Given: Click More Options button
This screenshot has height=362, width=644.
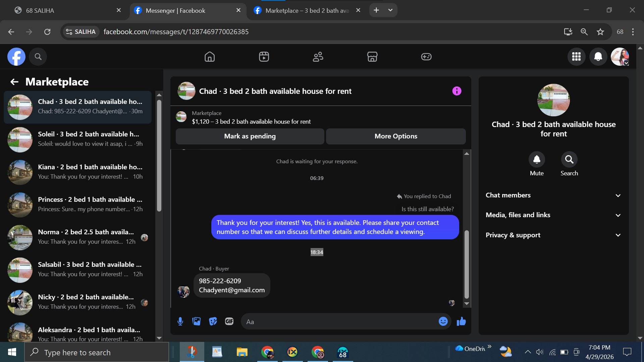Looking at the screenshot, I should click(395, 136).
